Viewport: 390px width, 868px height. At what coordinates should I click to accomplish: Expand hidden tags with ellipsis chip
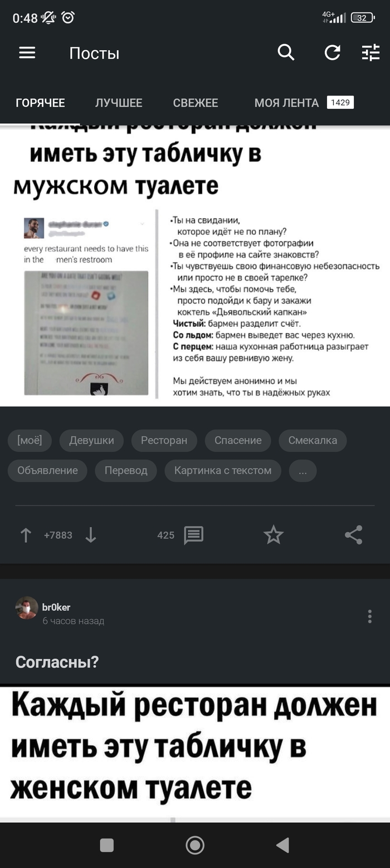(303, 470)
